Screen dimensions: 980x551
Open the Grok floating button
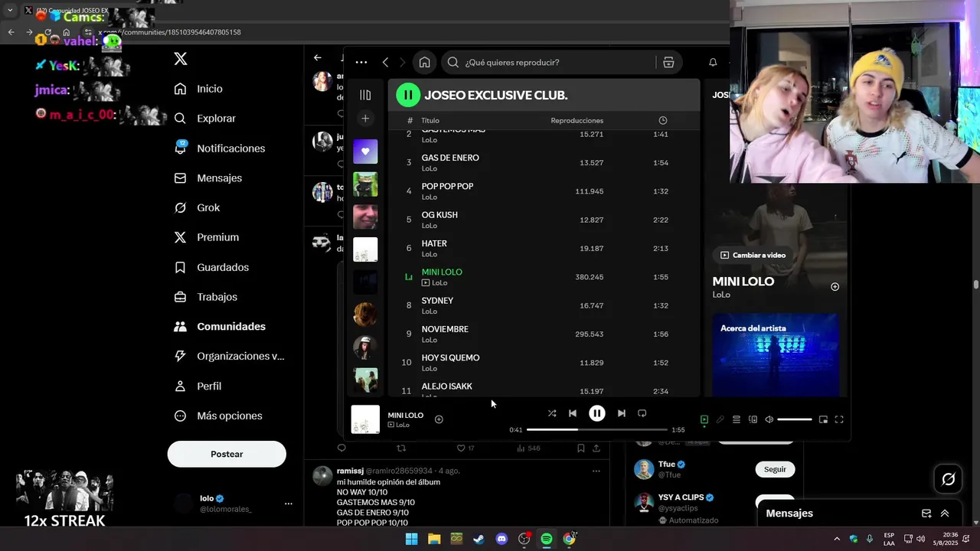(x=949, y=479)
